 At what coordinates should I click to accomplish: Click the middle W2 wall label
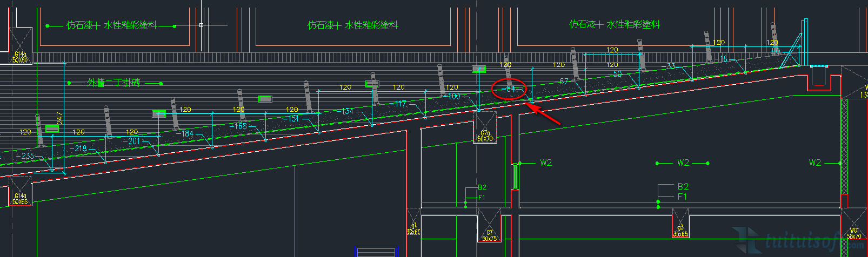[683, 163]
